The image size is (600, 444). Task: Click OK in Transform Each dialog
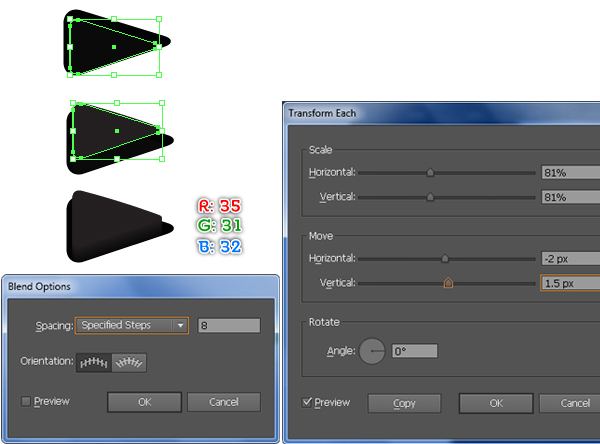(x=496, y=403)
